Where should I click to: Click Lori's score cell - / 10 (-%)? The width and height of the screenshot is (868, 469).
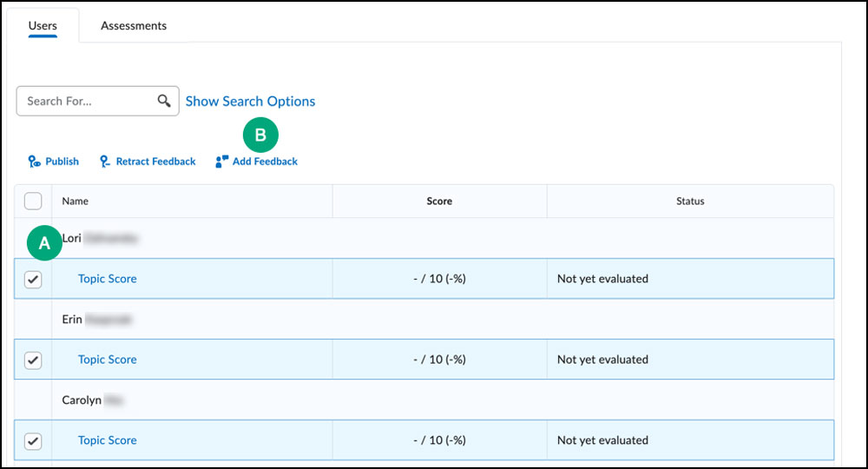point(439,279)
